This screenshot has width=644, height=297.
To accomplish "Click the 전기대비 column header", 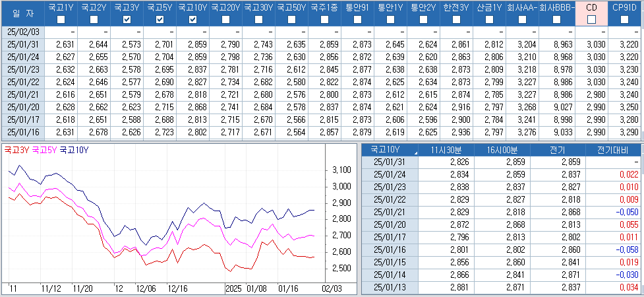I will [x=612, y=150].
